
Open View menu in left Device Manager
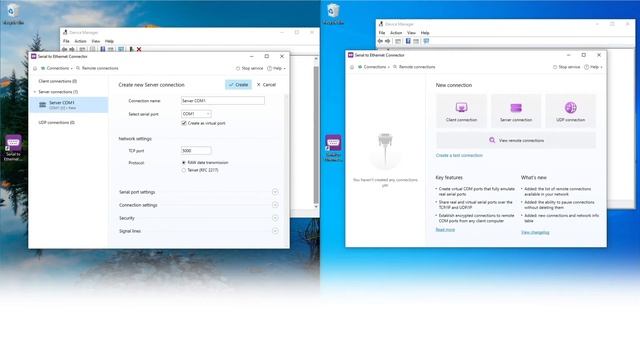pyautogui.click(x=96, y=41)
